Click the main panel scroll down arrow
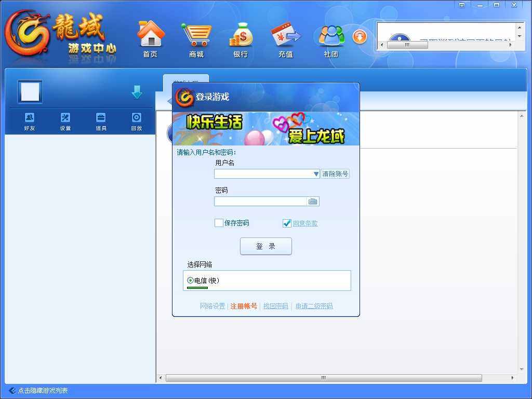532x399 pixels. pyautogui.click(x=522, y=369)
